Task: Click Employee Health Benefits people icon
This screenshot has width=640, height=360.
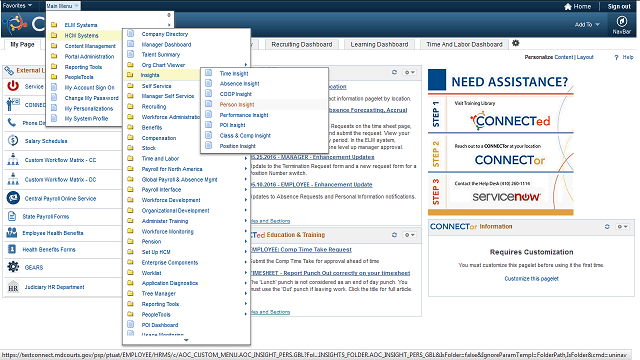Action: tap(12, 233)
